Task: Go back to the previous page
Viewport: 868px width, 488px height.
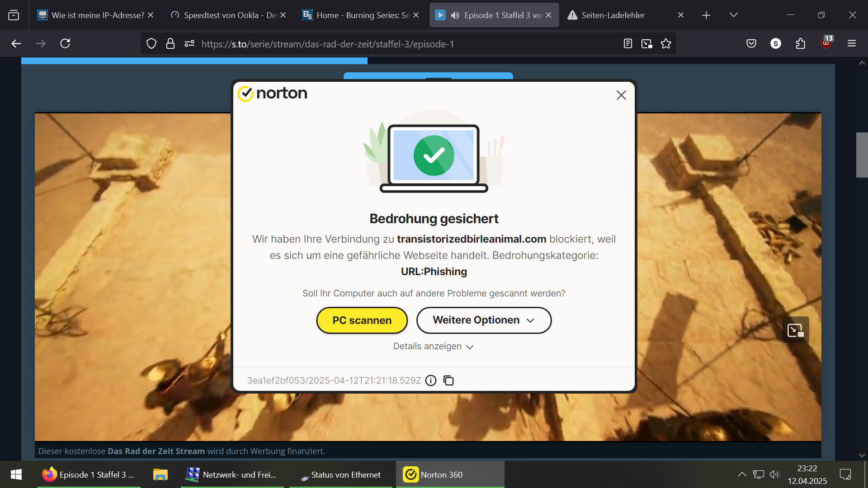Action: (x=16, y=44)
